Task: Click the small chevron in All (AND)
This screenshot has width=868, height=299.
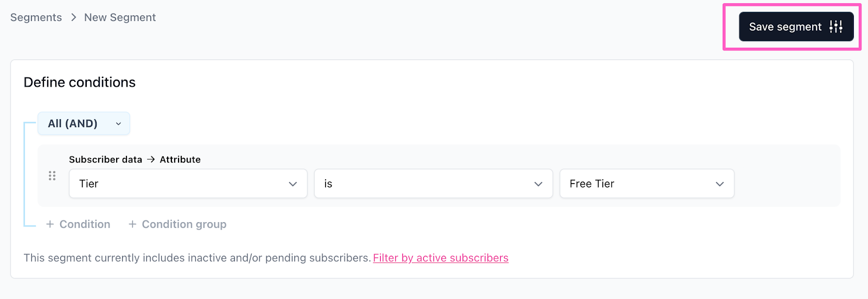Action: tap(118, 123)
